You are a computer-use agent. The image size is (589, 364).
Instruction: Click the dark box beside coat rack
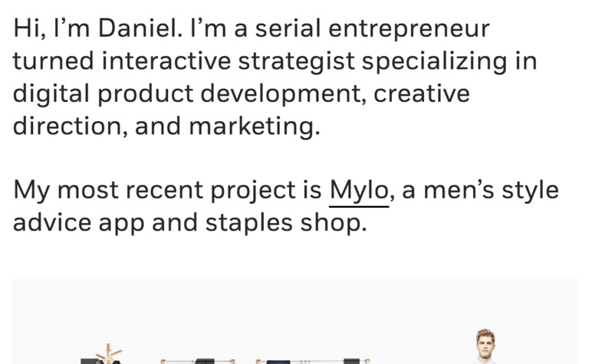click(90, 362)
